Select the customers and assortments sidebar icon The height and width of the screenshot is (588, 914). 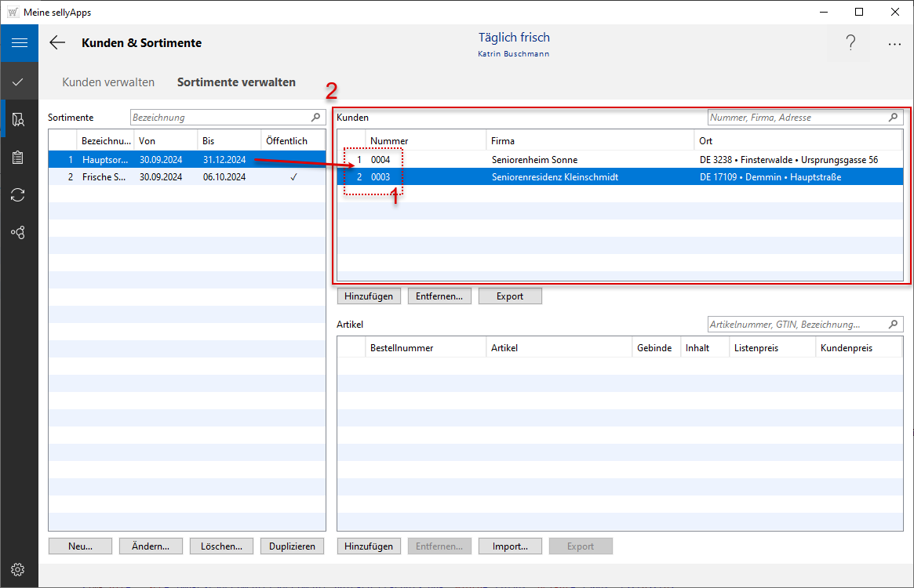[19, 119]
